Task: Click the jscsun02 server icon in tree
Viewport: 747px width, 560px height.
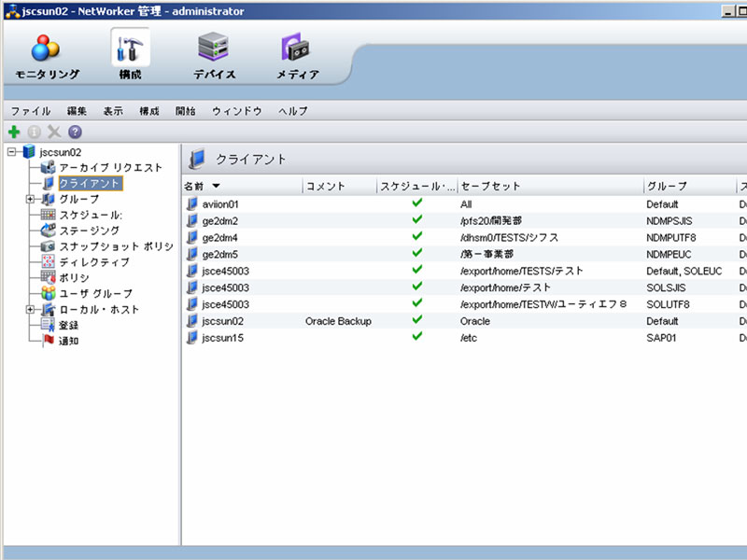Action: coord(29,151)
